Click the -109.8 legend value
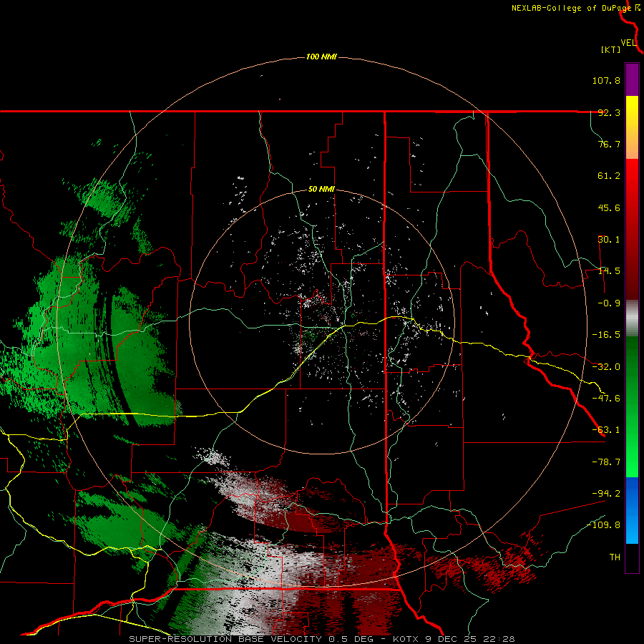 tap(604, 525)
